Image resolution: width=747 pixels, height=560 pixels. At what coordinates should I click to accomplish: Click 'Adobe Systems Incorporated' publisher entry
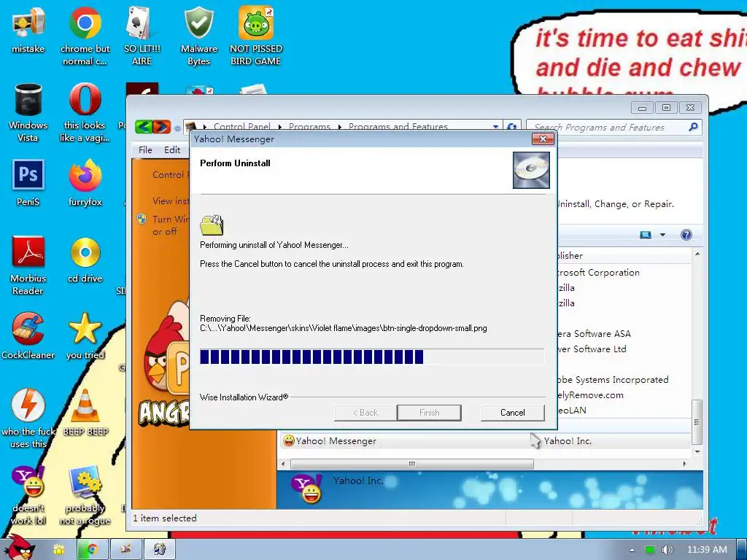613,379
